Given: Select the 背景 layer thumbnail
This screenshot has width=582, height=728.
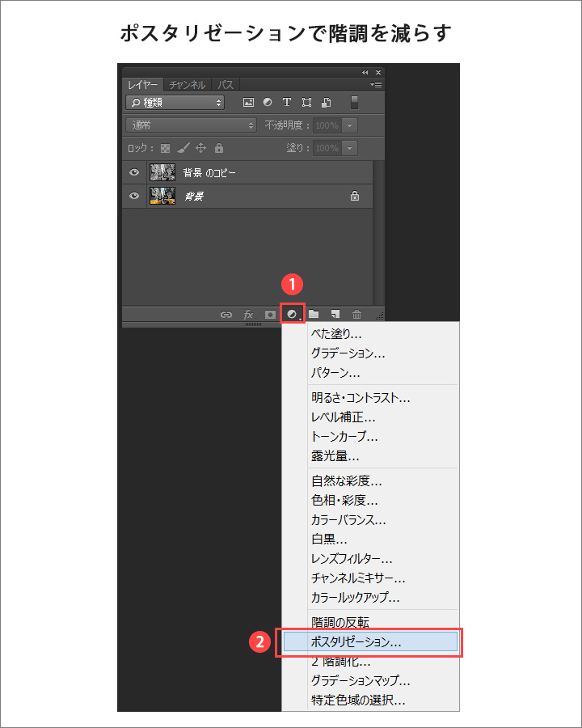Looking at the screenshot, I should (x=162, y=196).
